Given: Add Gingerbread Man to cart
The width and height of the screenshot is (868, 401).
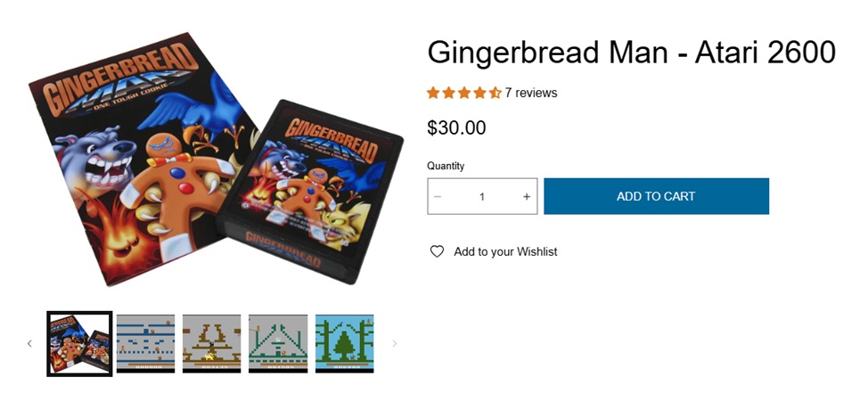Looking at the screenshot, I should [x=656, y=196].
